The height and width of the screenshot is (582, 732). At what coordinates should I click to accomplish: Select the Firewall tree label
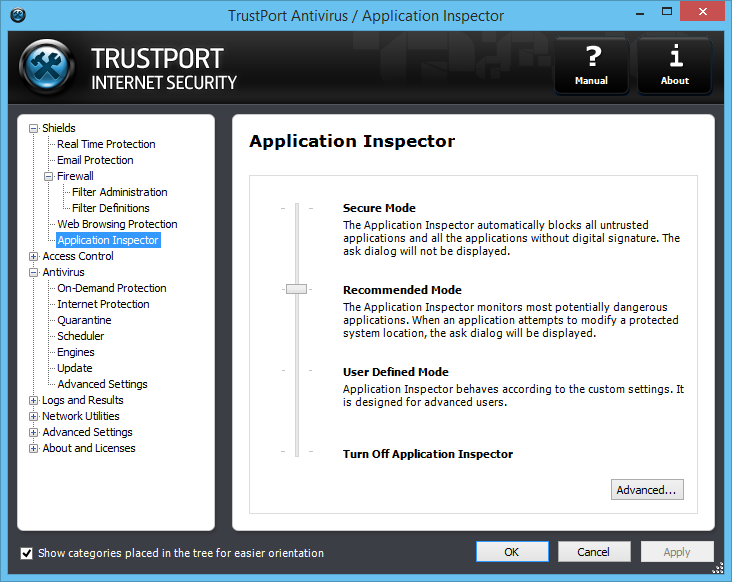[75, 176]
